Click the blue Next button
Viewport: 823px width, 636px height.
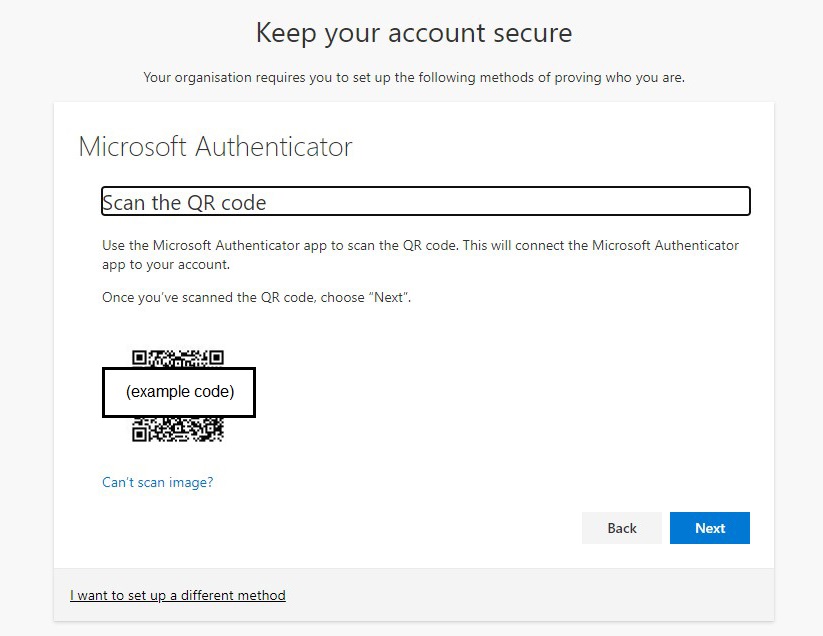point(709,528)
